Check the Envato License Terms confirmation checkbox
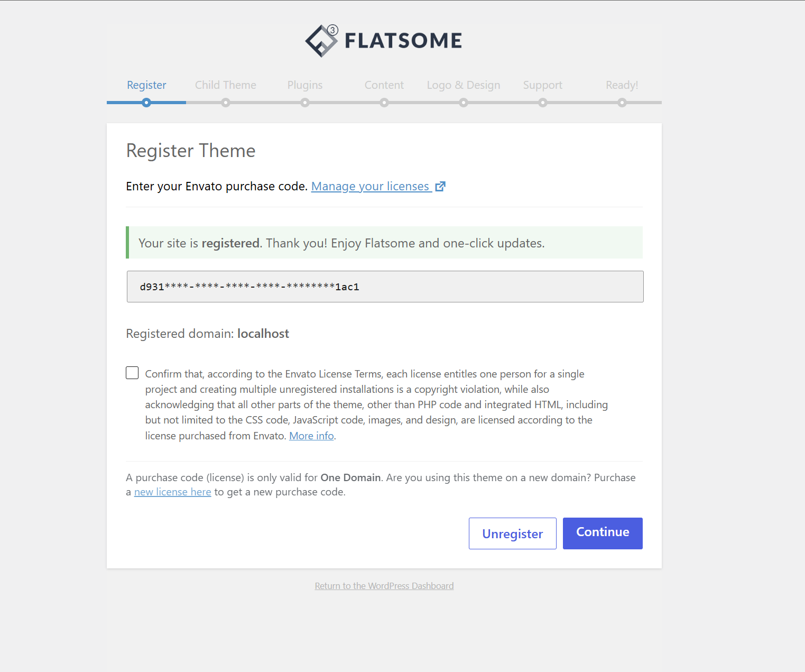This screenshot has width=805, height=672. (x=132, y=373)
